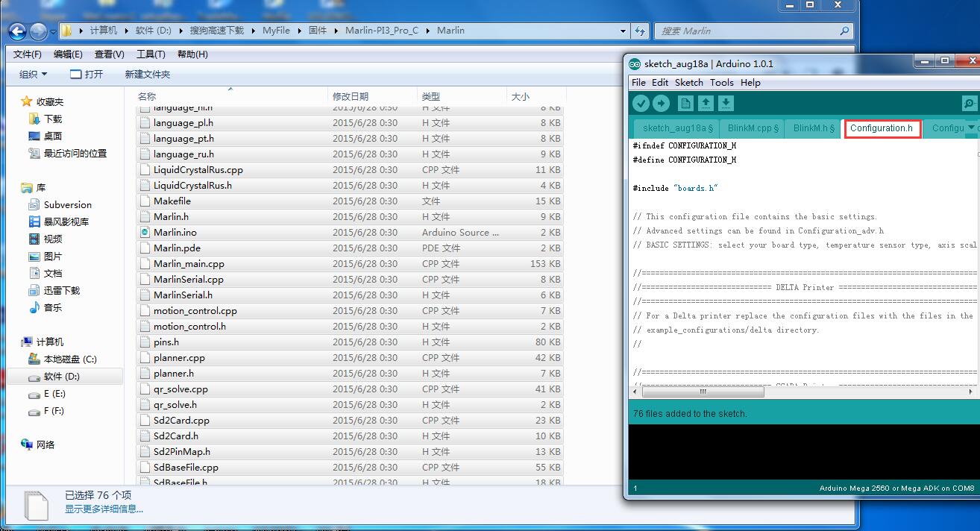Click the Upload arrow icon in Arduino
Screen dimensions: 980x531
pos(661,103)
